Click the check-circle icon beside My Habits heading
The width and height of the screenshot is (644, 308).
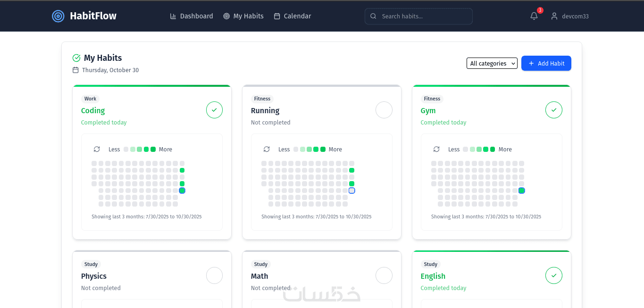pyautogui.click(x=76, y=58)
